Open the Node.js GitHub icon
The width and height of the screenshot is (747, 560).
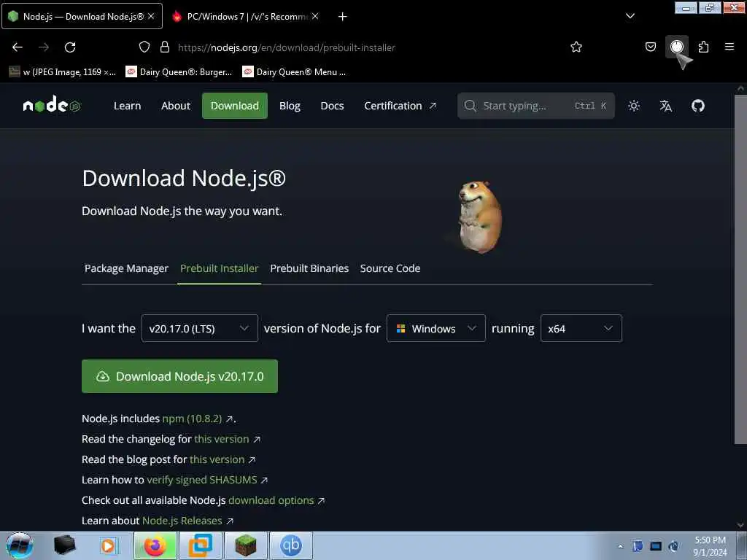pos(698,106)
